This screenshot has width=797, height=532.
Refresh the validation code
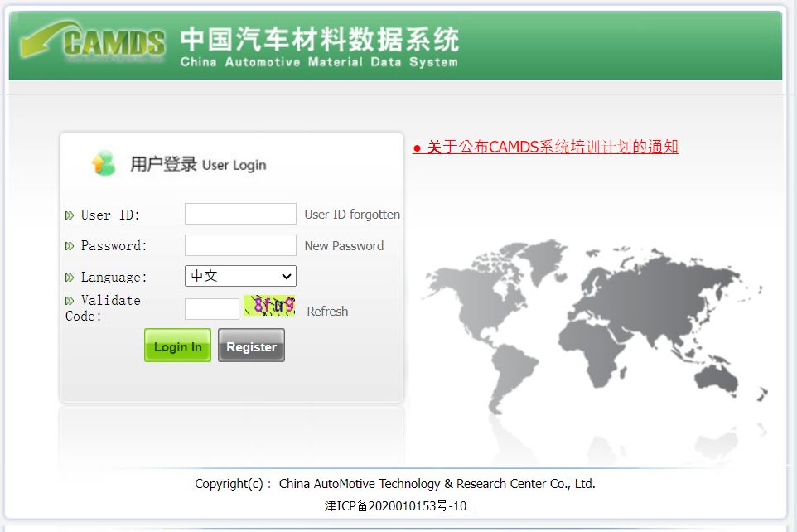327,312
